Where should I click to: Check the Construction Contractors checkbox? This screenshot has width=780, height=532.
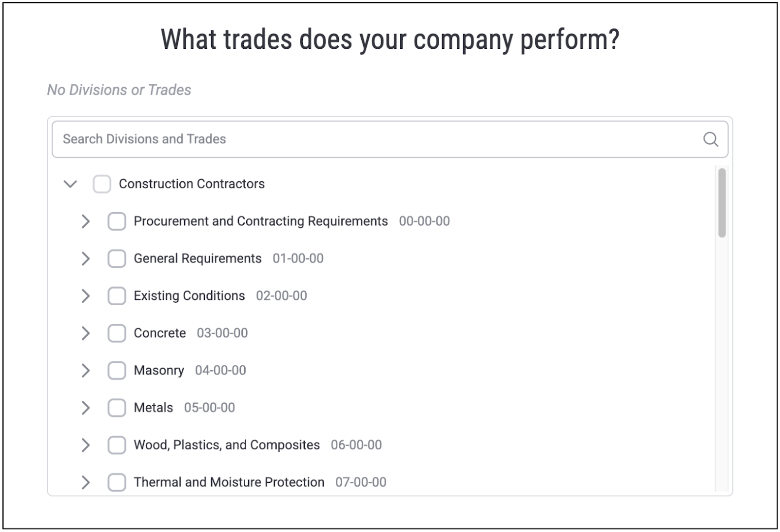[102, 184]
